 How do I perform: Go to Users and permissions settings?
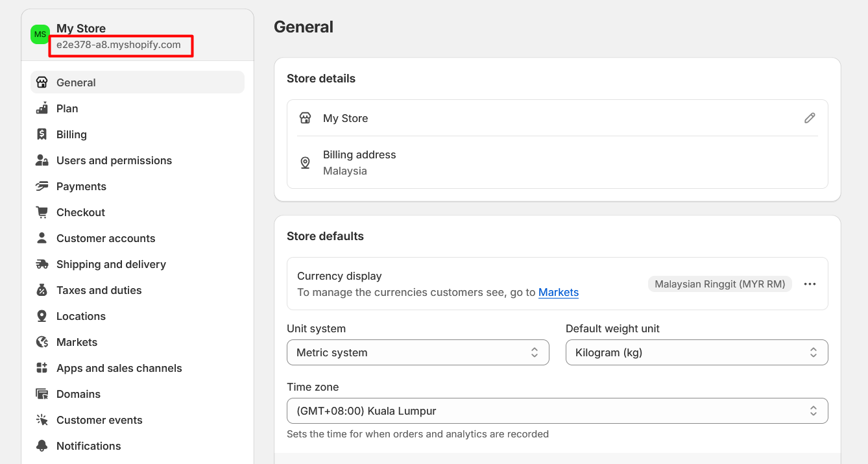[x=114, y=160]
